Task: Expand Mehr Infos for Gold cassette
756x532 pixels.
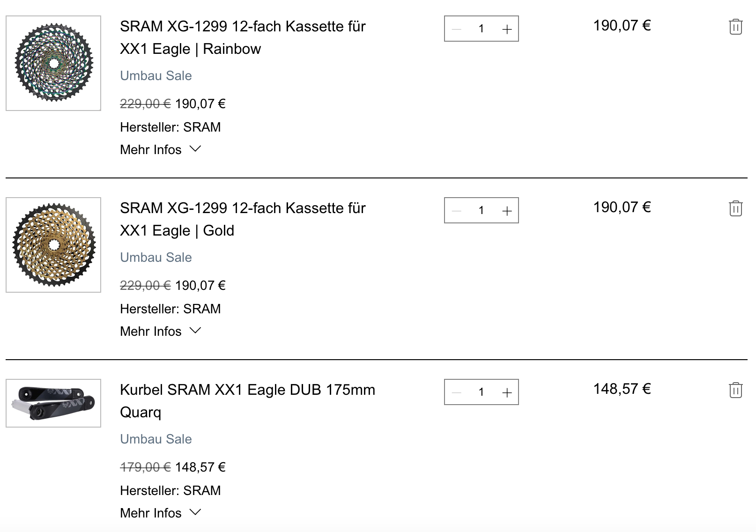Action: (x=160, y=332)
